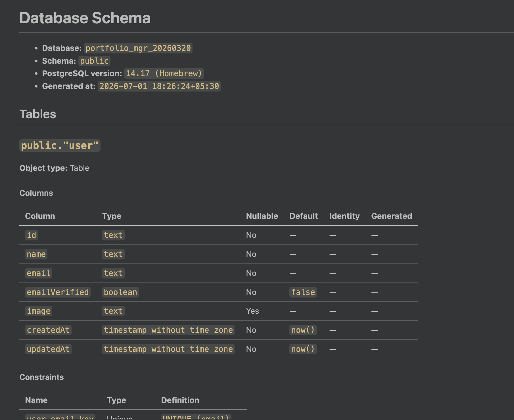Click the Constraints subheading
The height and width of the screenshot is (420, 514).
point(41,377)
